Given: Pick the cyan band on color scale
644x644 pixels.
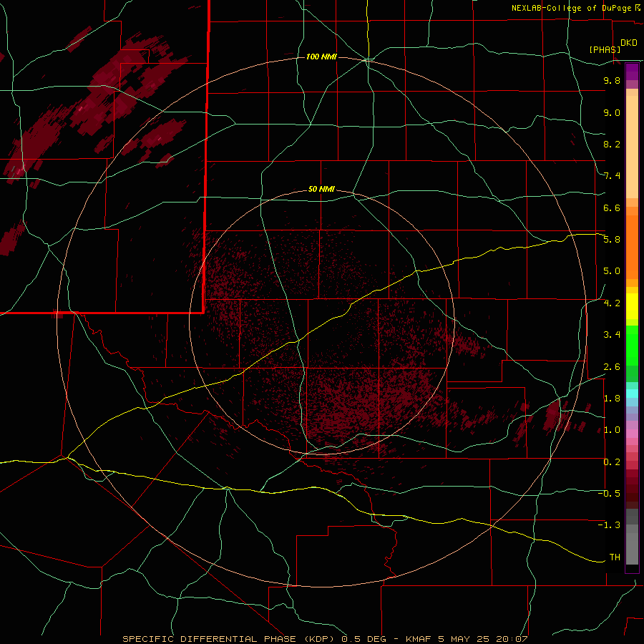Looking at the screenshot, I should point(632,393).
